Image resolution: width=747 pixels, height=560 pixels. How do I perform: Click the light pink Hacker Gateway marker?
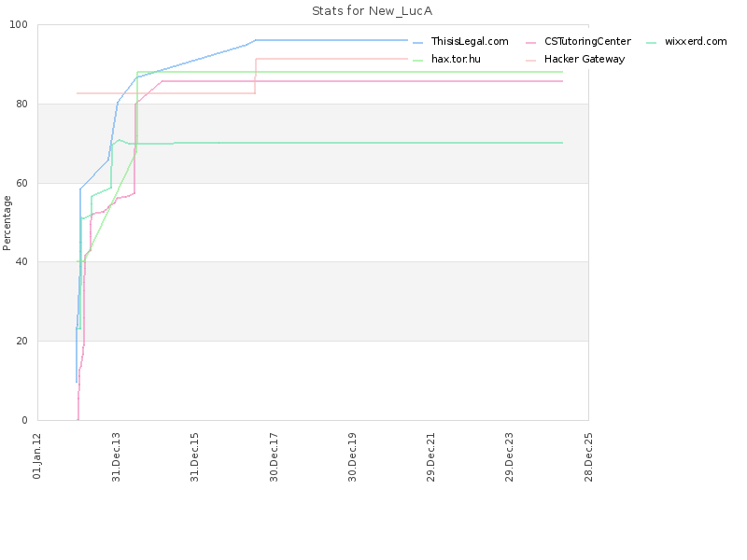click(x=531, y=61)
